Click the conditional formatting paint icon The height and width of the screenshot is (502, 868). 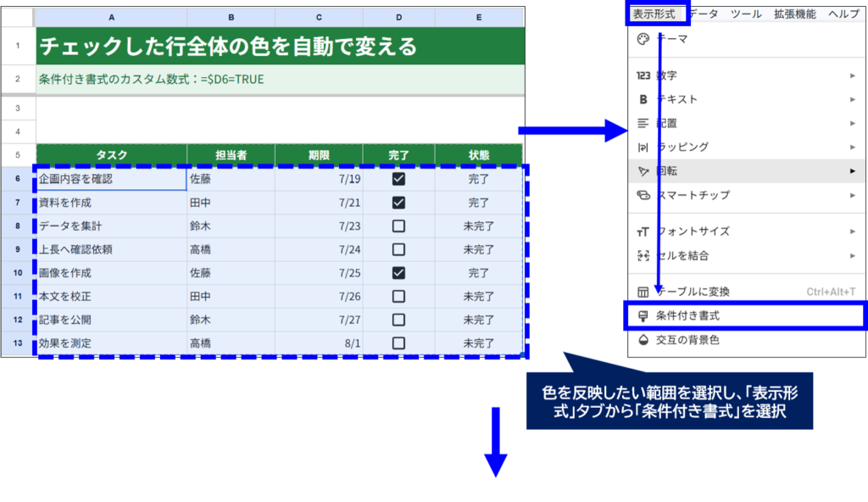(x=643, y=315)
